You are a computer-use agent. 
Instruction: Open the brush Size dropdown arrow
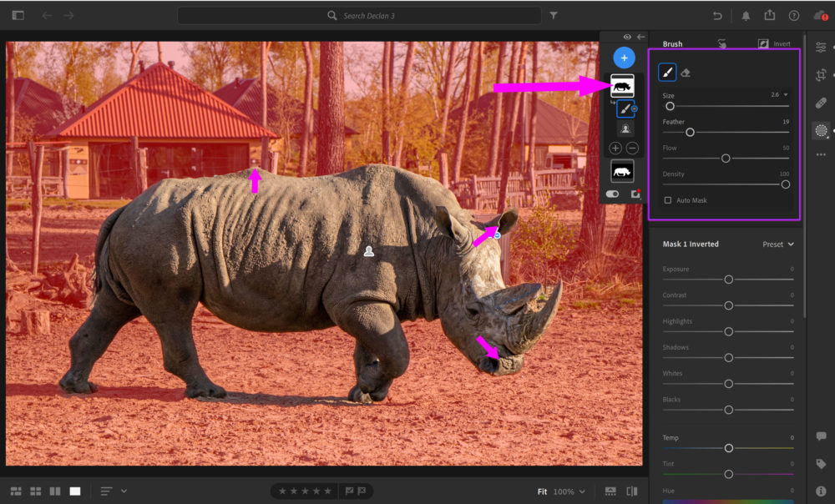coord(786,95)
